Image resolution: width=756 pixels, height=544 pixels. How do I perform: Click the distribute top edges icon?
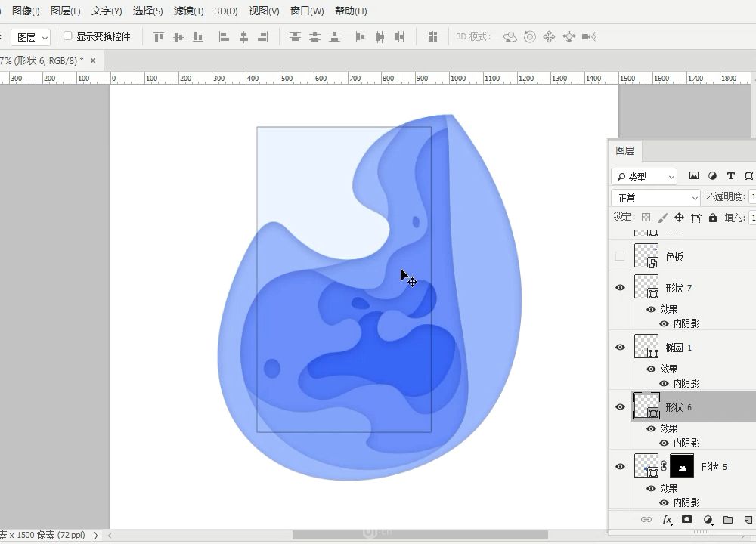[295, 37]
